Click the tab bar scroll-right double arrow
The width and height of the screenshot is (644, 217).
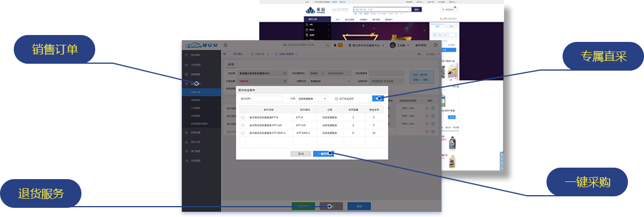[x=420, y=54]
